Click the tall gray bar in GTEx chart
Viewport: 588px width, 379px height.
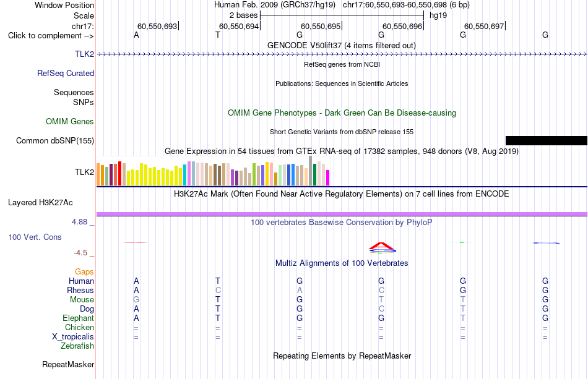[x=311, y=171]
